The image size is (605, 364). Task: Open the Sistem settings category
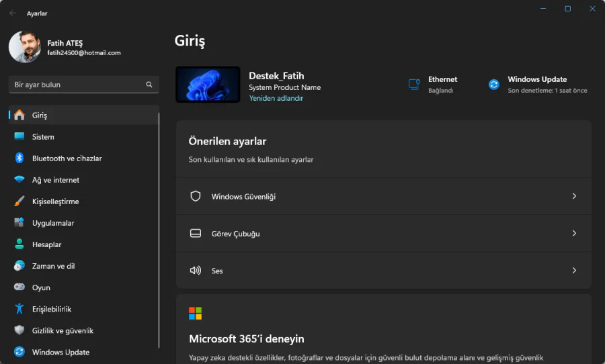84,136
